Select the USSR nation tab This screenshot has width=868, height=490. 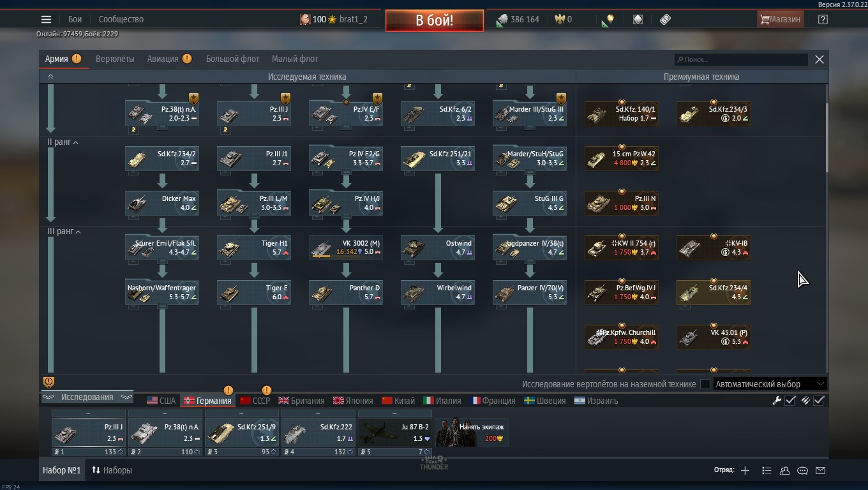(x=255, y=401)
